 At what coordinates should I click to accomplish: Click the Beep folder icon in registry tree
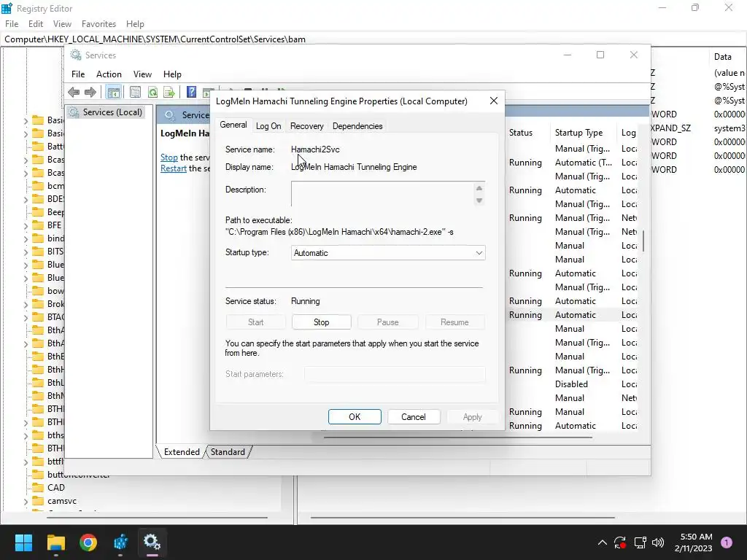coord(38,212)
